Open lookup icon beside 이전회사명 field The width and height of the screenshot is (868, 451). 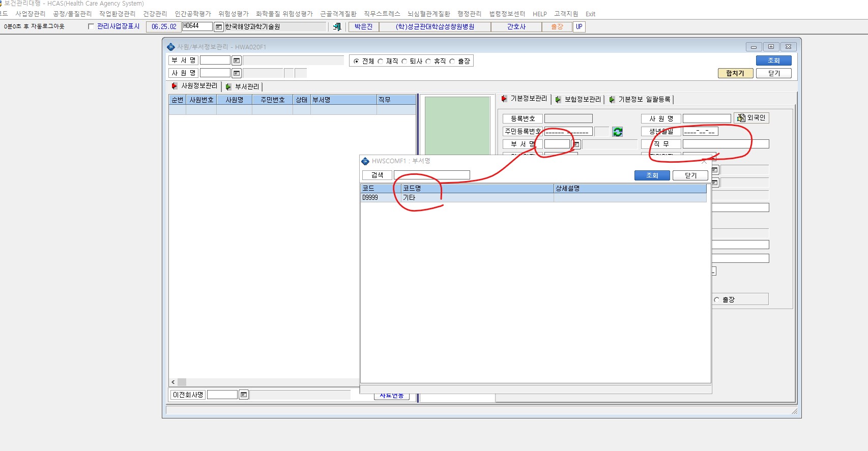pyautogui.click(x=244, y=395)
